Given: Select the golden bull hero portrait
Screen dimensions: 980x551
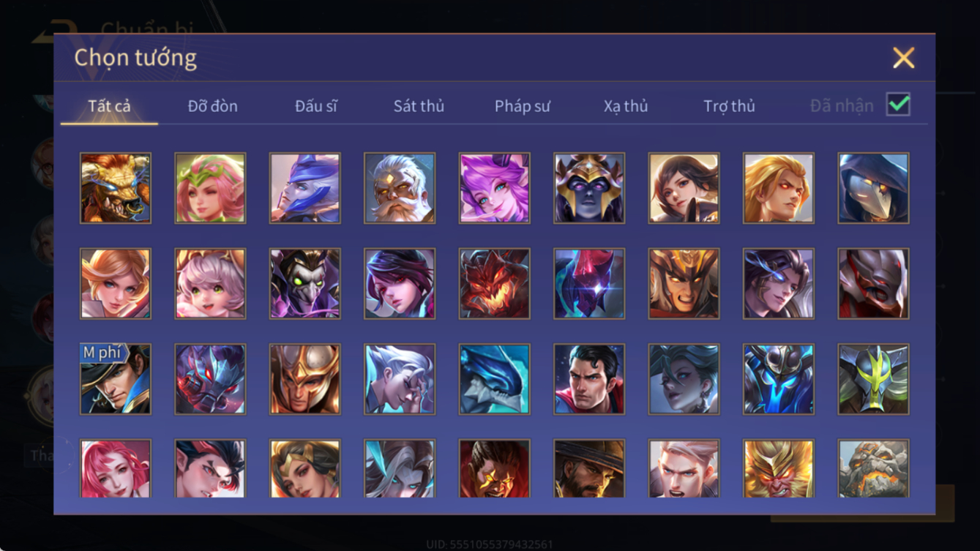Looking at the screenshot, I should pos(116,188).
